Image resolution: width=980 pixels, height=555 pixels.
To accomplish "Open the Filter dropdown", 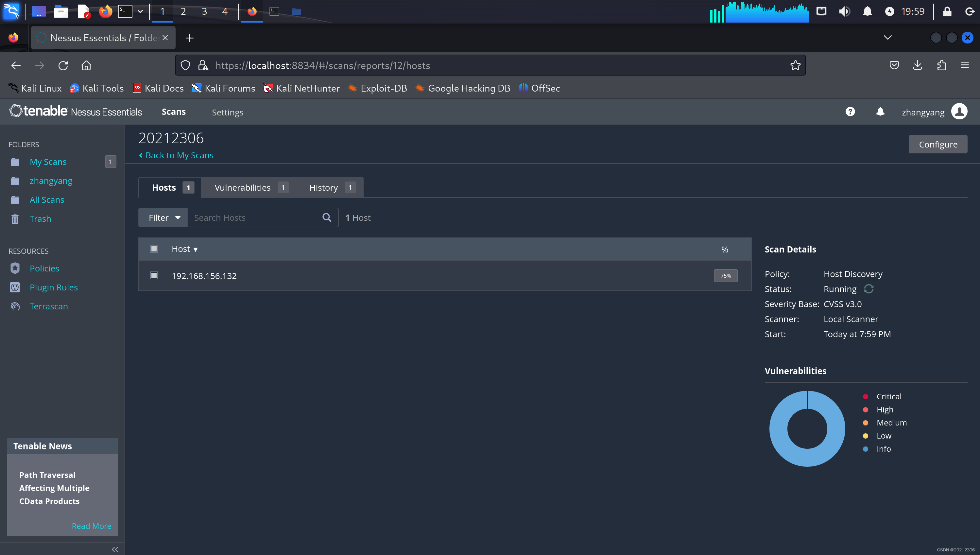I will [x=163, y=217].
